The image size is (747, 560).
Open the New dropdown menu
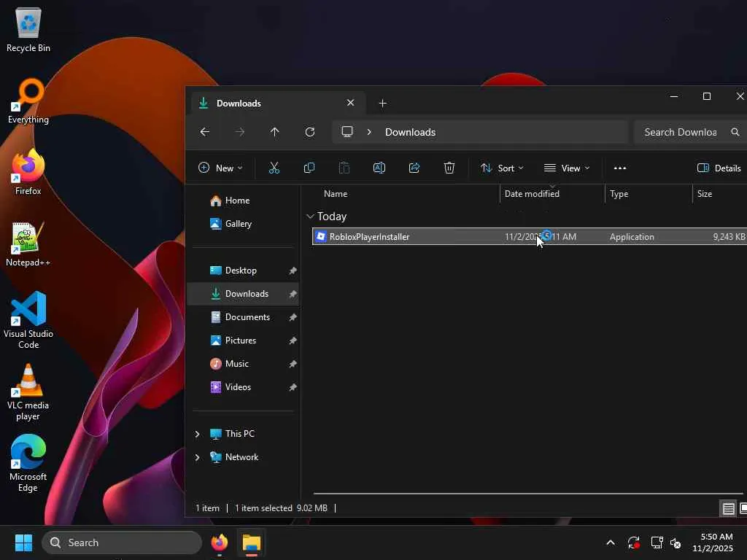click(x=220, y=168)
